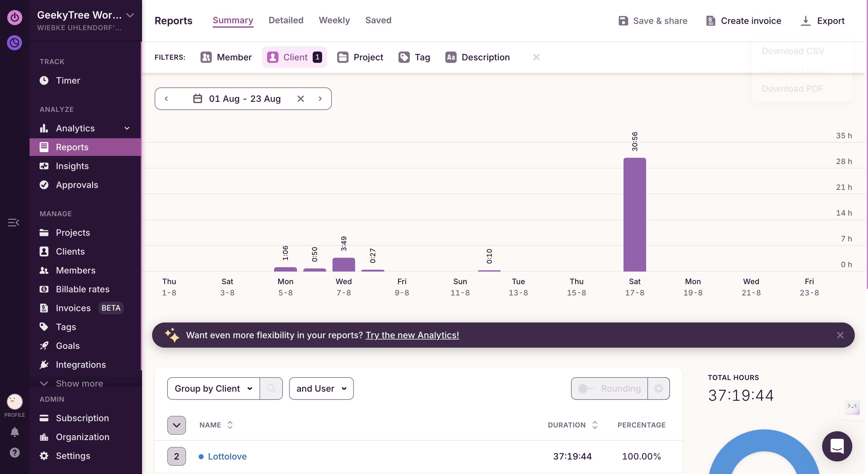Switch to Summary tab

click(x=233, y=20)
